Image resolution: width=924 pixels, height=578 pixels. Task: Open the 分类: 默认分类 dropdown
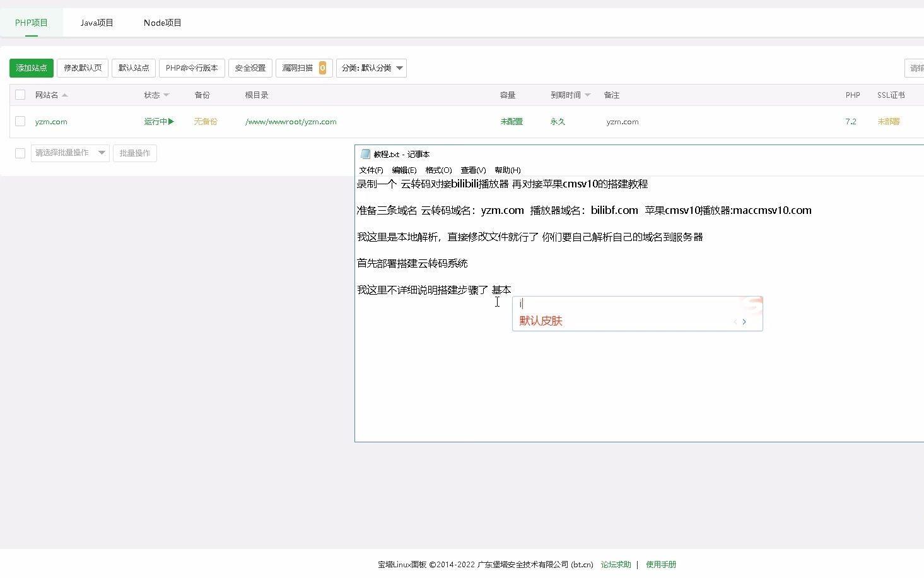371,68
